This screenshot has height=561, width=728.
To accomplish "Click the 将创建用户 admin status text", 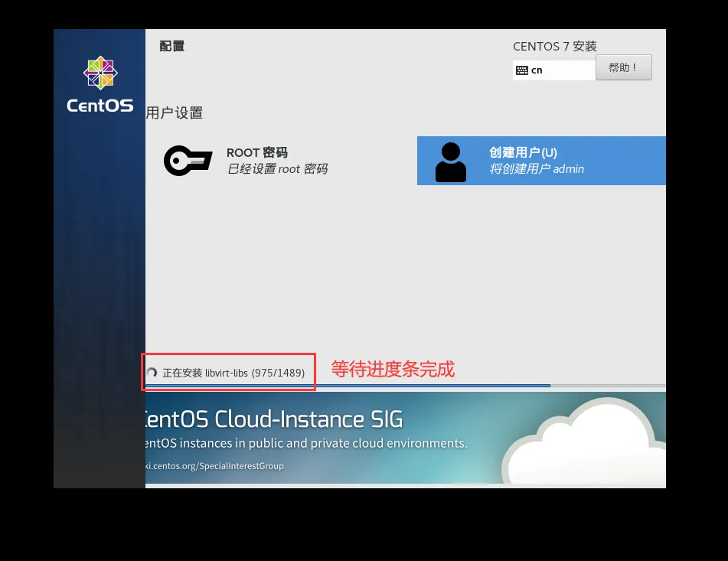I will point(537,169).
